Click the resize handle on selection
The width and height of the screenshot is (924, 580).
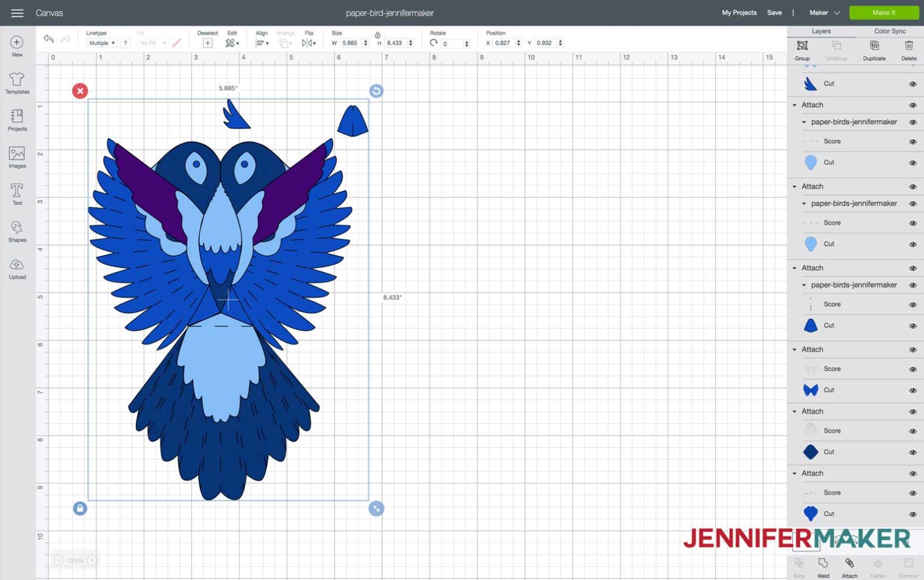coord(376,508)
